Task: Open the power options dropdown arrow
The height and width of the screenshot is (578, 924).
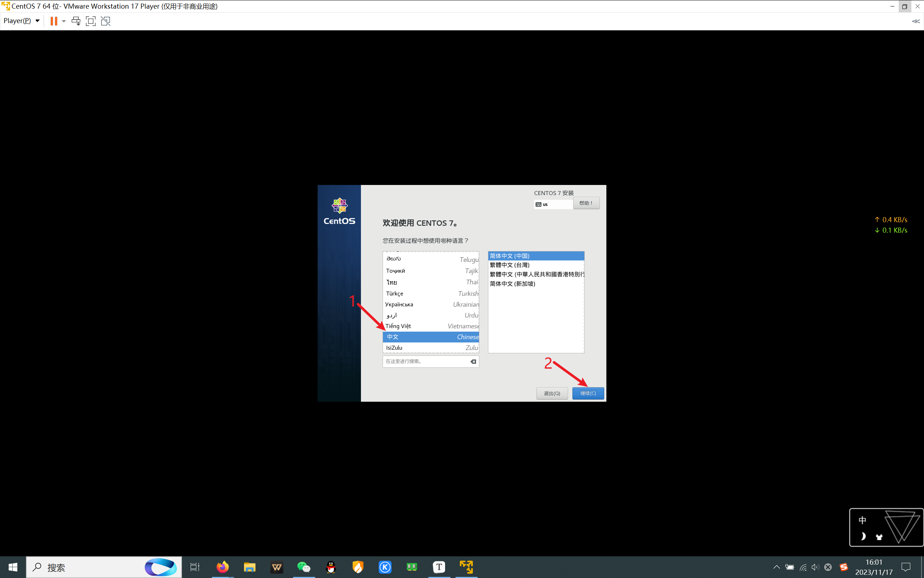Action: [64, 21]
